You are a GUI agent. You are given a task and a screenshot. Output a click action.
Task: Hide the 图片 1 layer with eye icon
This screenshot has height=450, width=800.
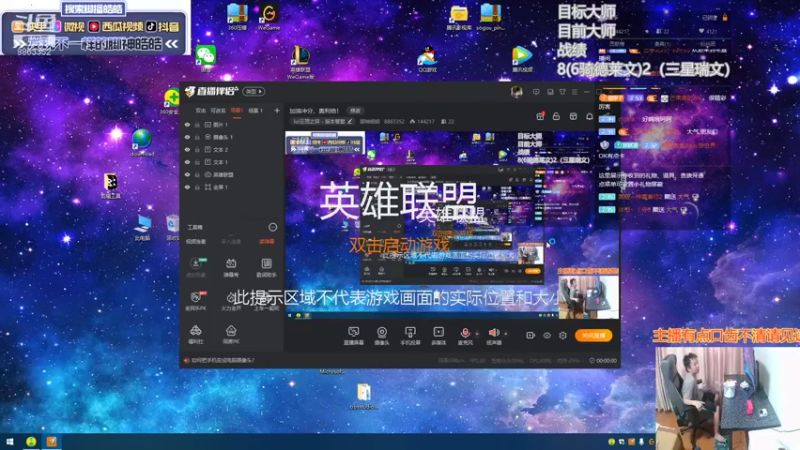click(187, 124)
